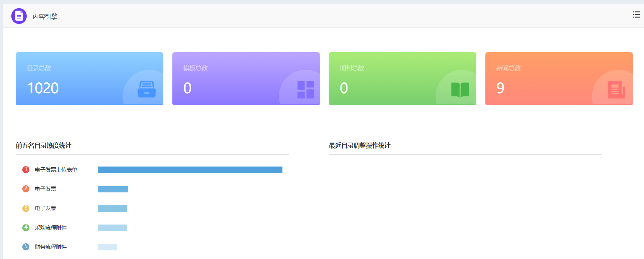The width and height of the screenshot is (644, 259).
Task: Click the 最近目录调整操作统计 heading
Action: (x=360, y=145)
